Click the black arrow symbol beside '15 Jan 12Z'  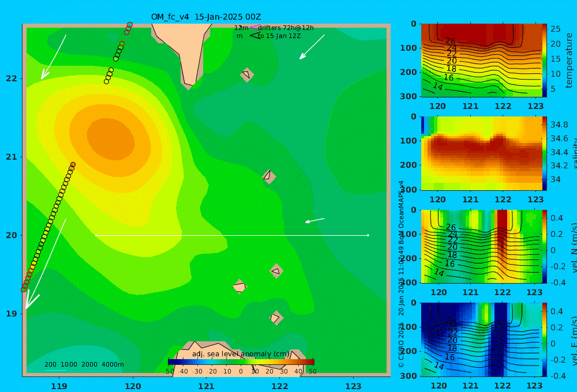point(255,35)
